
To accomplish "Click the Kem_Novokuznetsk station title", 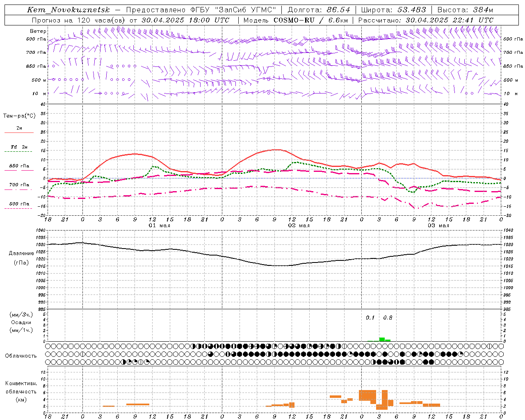I will 68,10.
